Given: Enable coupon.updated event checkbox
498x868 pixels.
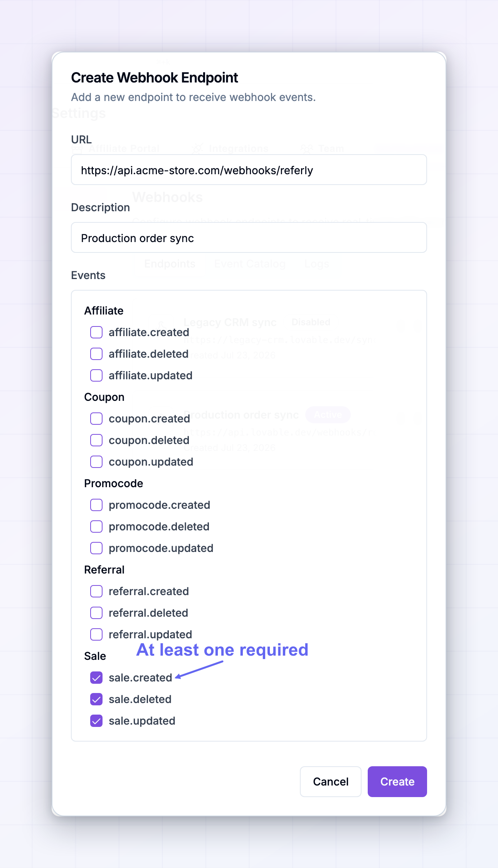Looking at the screenshot, I should coord(96,462).
